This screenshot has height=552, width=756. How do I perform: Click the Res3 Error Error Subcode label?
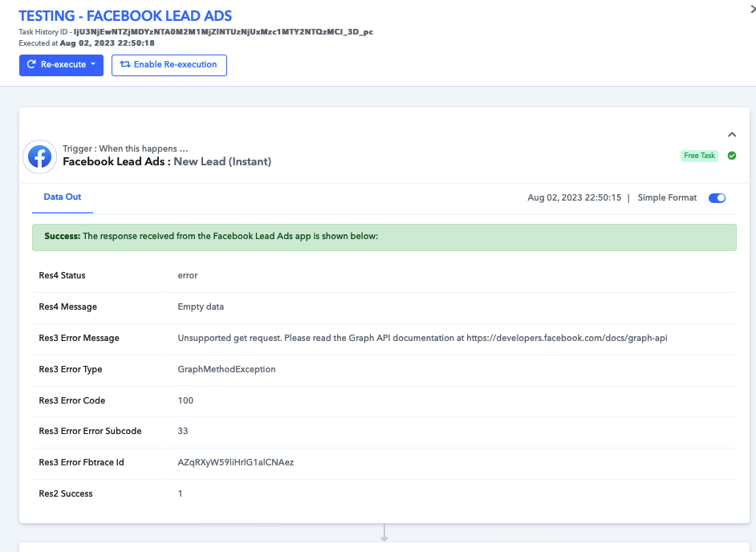point(90,431)
